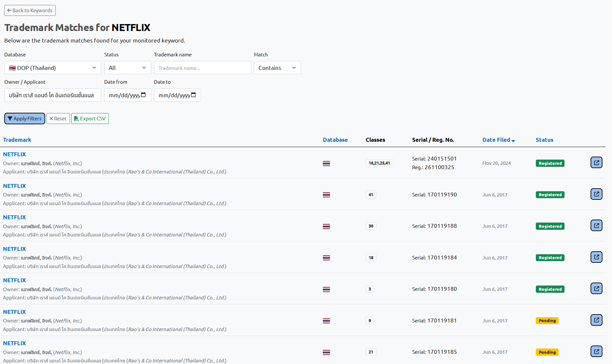The image size is (612, 364).
Task: Sort table by Database column
Action: (x=335, y=140)
